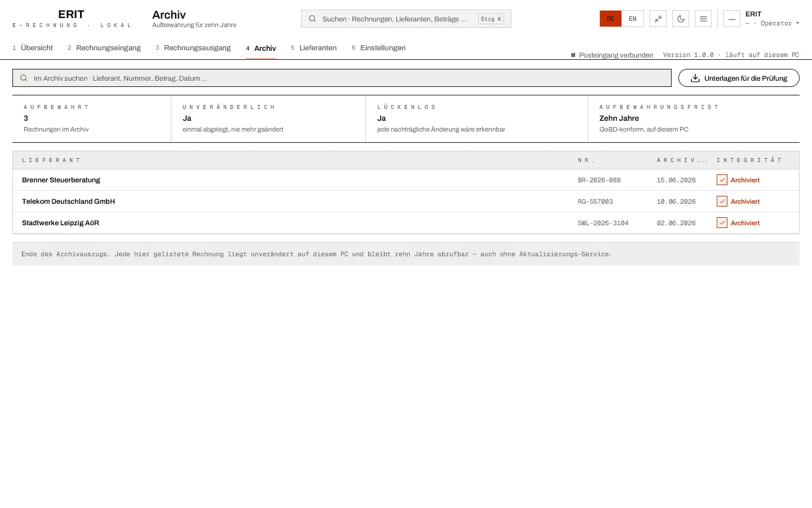Screen dimensions: 812x508
Task: Open the Übersicht tab
Action: click(33, 48)
